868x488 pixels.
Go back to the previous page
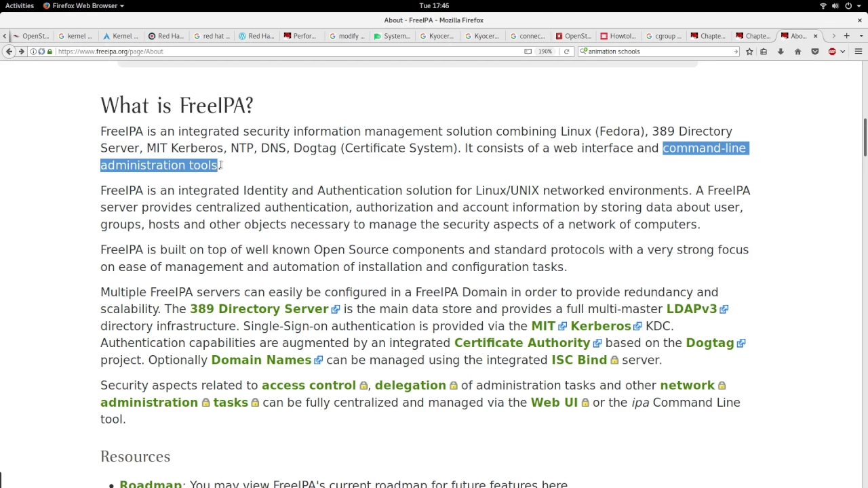point(9,52)
